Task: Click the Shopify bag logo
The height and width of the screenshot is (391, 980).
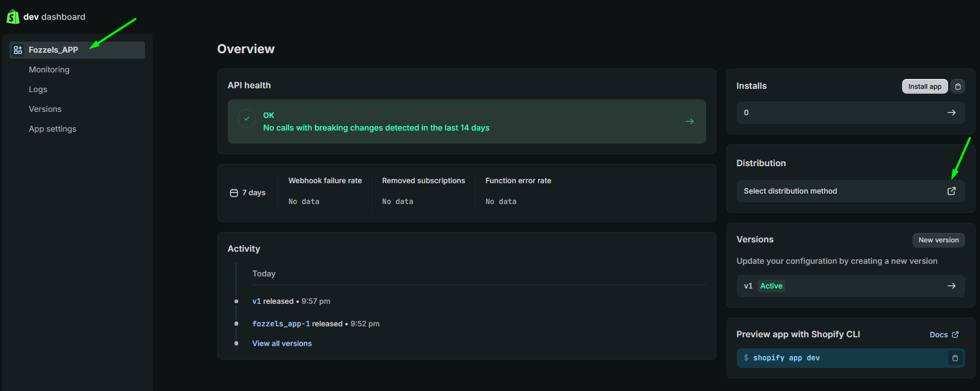Action: [13, 17]
